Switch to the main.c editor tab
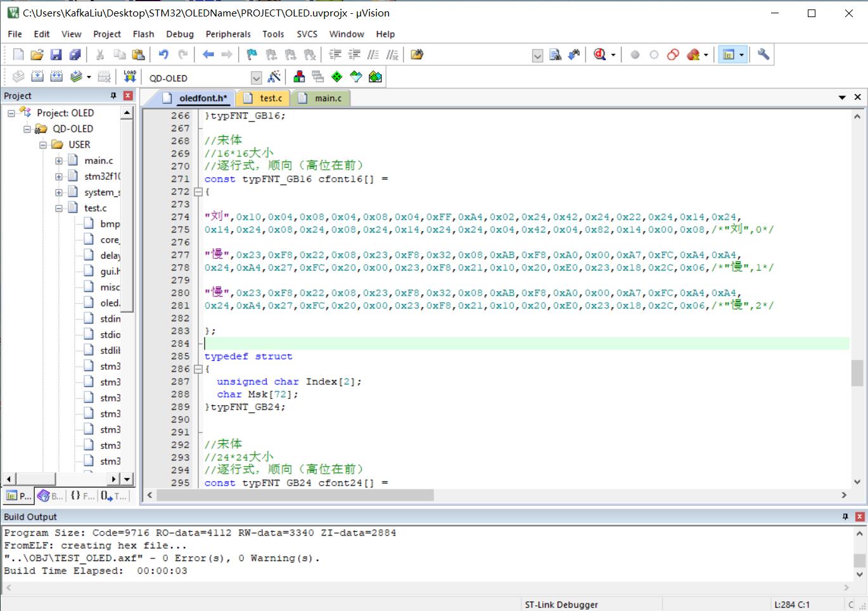Image resolution: width=868 pixels, height=611 pixels. [321, 98]
